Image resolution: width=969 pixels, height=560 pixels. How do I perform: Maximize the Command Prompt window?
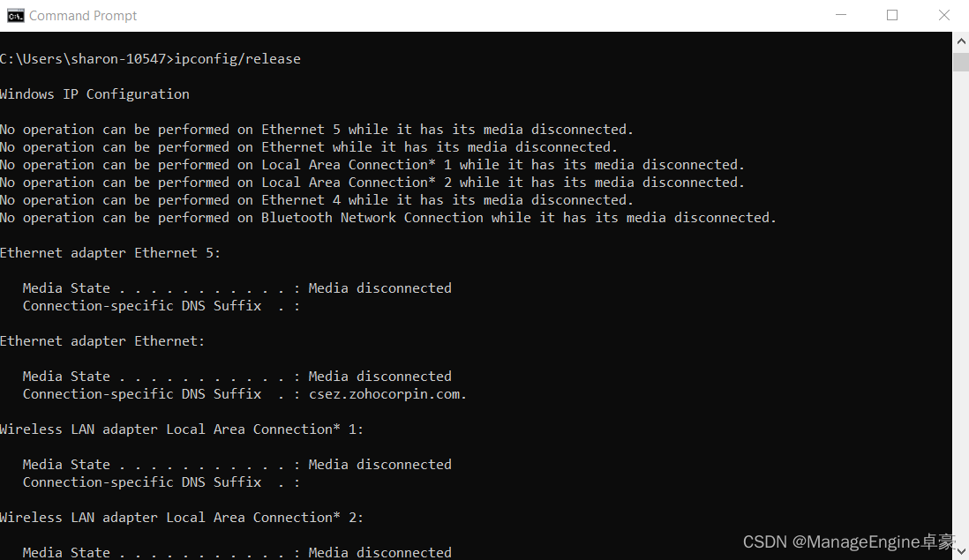point(891,16)
